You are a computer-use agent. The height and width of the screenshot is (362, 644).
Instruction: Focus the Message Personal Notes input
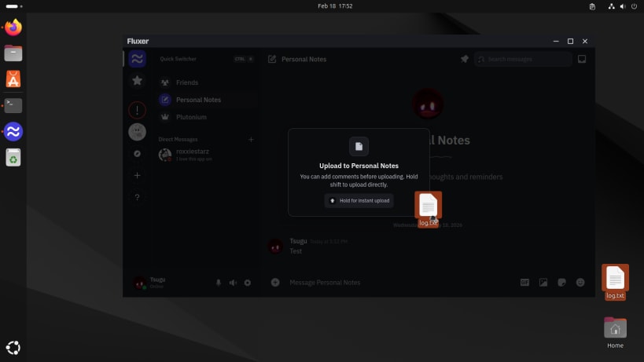click(x=400, y=283)
